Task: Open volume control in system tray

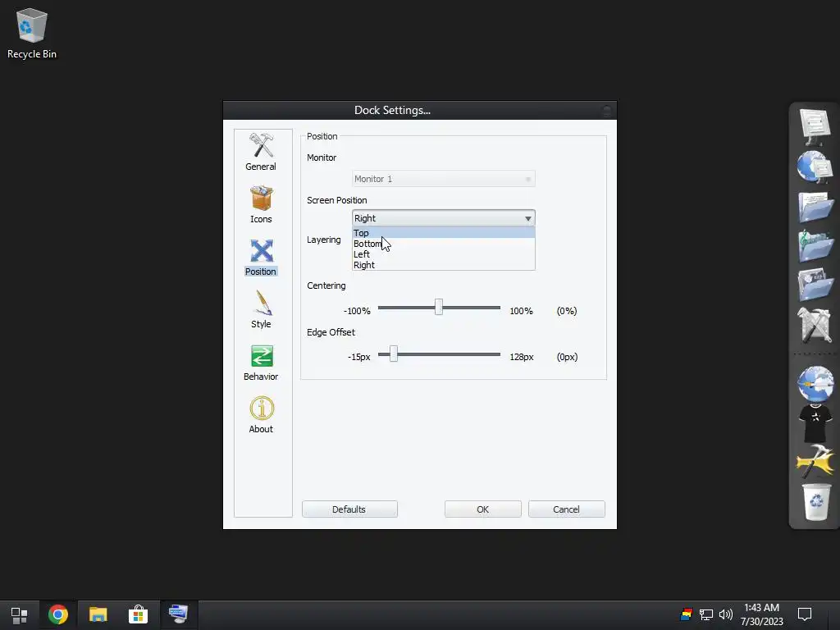Action: pyautogui.click(x=725, y=614)
